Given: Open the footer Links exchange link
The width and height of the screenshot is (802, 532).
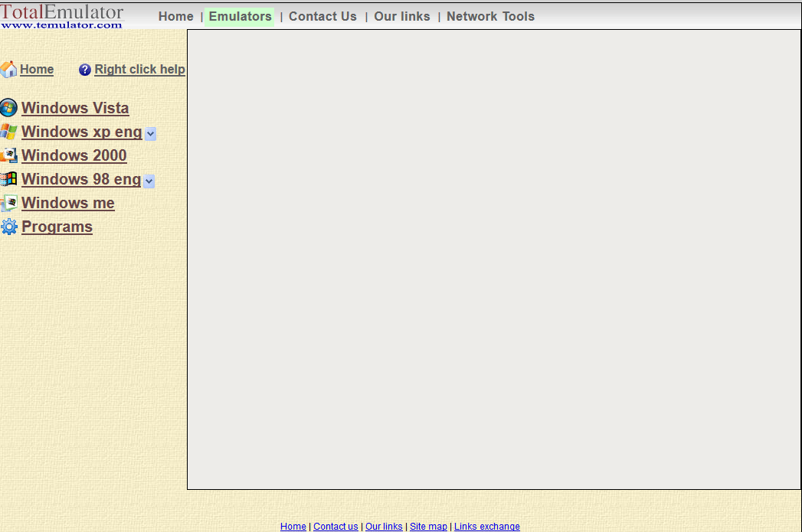Looking at the screenshot, I should [x=487, y=527].
